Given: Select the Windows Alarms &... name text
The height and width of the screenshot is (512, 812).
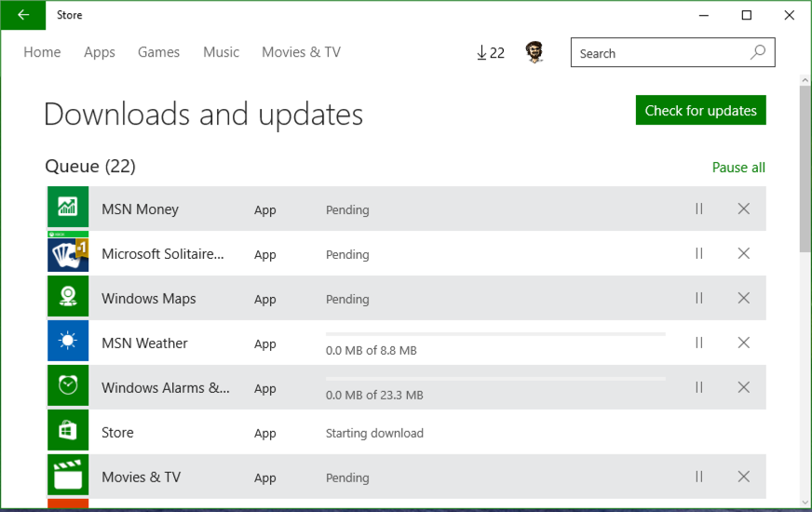Looking at the screenshot, I should click(x=166, y=388).
